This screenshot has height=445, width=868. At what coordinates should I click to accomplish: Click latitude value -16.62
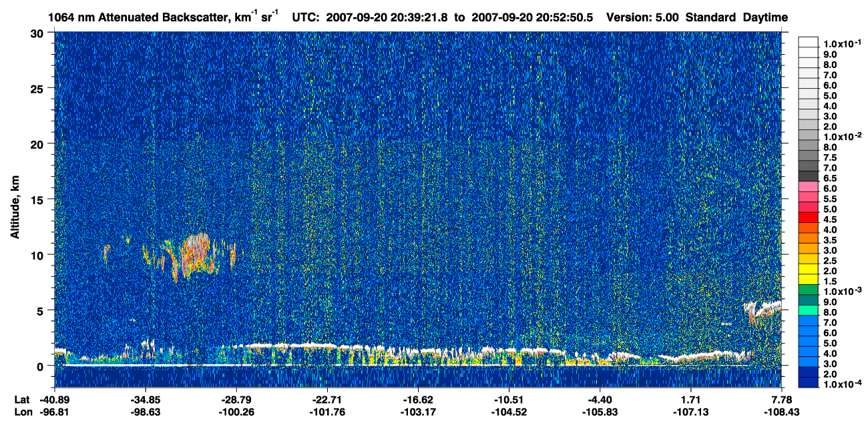coord(417,400)
